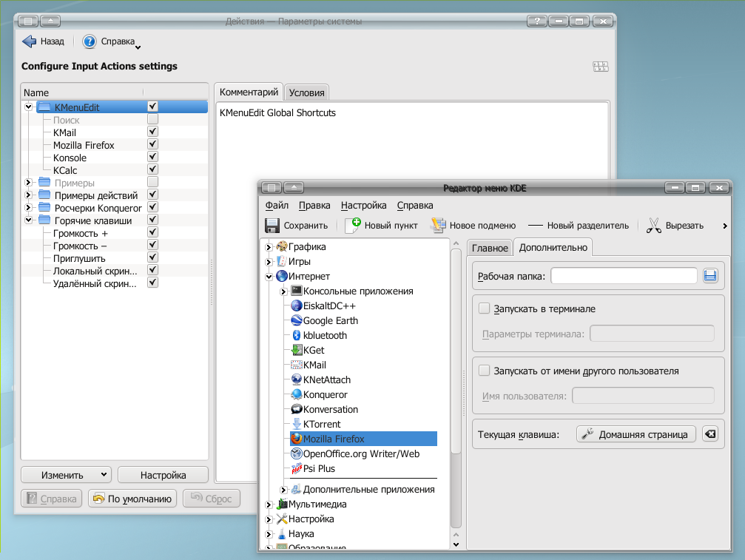Select kbluetooth entry icon

pos(297,335)
